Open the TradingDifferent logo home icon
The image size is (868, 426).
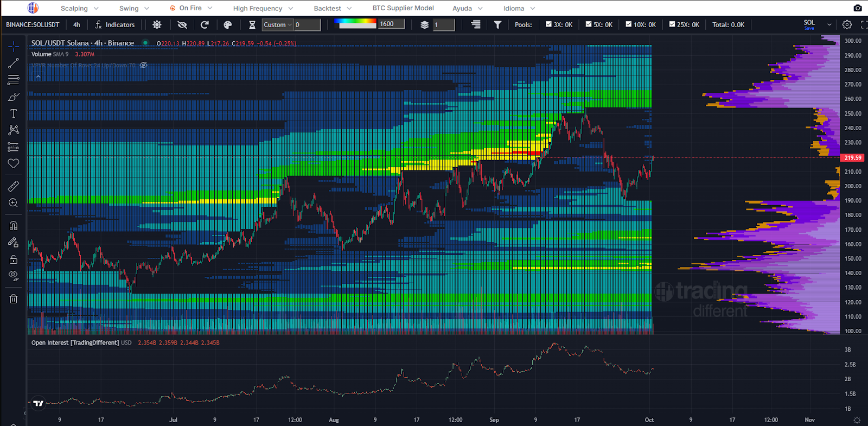(33, 8)
